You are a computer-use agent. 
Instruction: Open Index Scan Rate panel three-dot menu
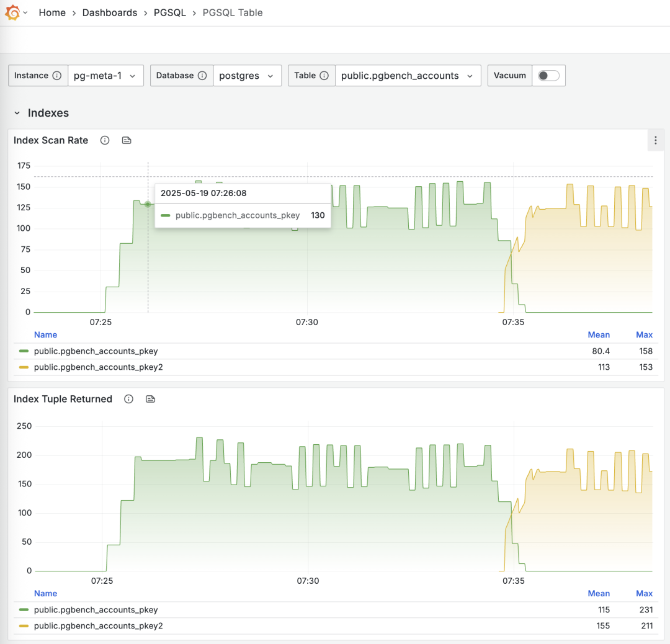tap(656, 140)
